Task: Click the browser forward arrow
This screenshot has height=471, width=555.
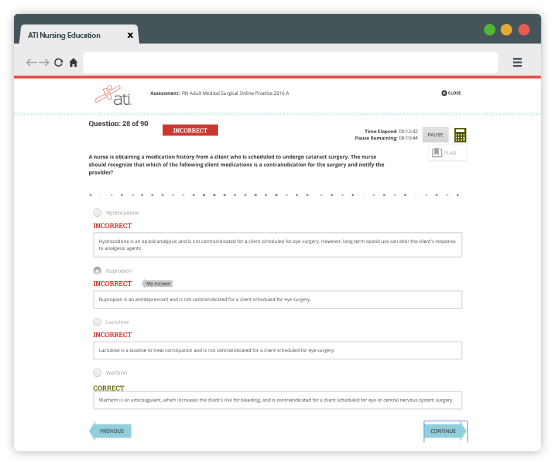Action: 44,63
